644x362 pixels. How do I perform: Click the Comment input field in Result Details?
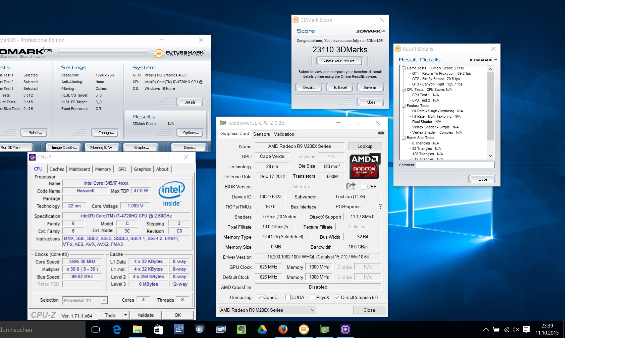pos(455,165)
